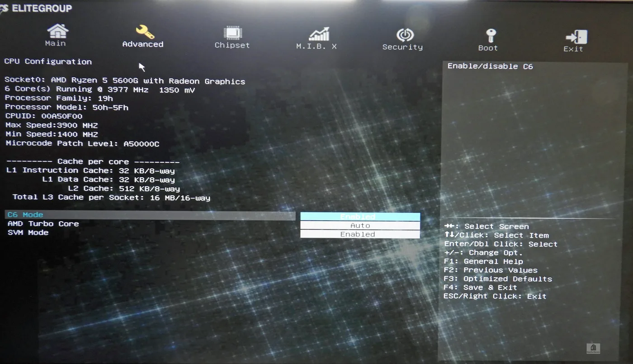Click the CPU Configuration heading
633x364 pixels.
click(x=48, y=61)
